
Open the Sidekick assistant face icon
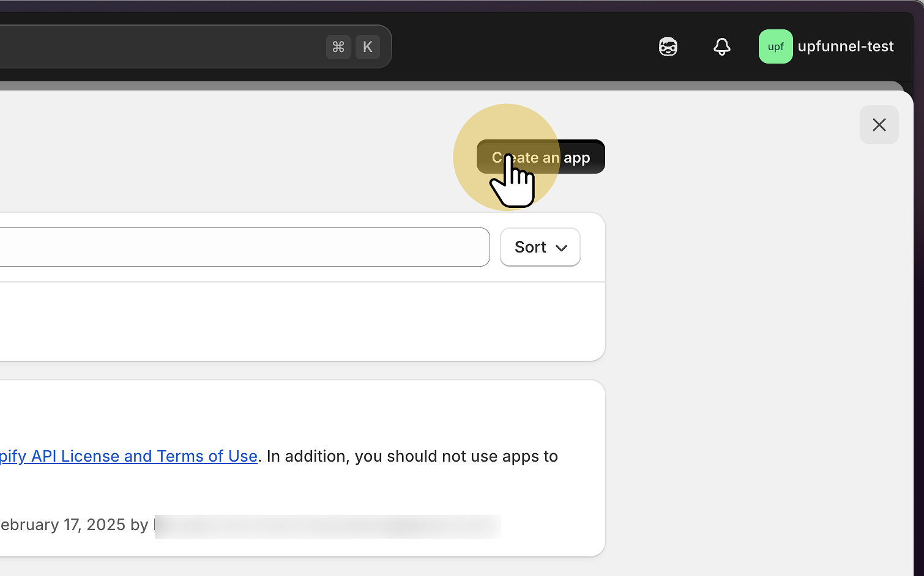coord(668,46)
